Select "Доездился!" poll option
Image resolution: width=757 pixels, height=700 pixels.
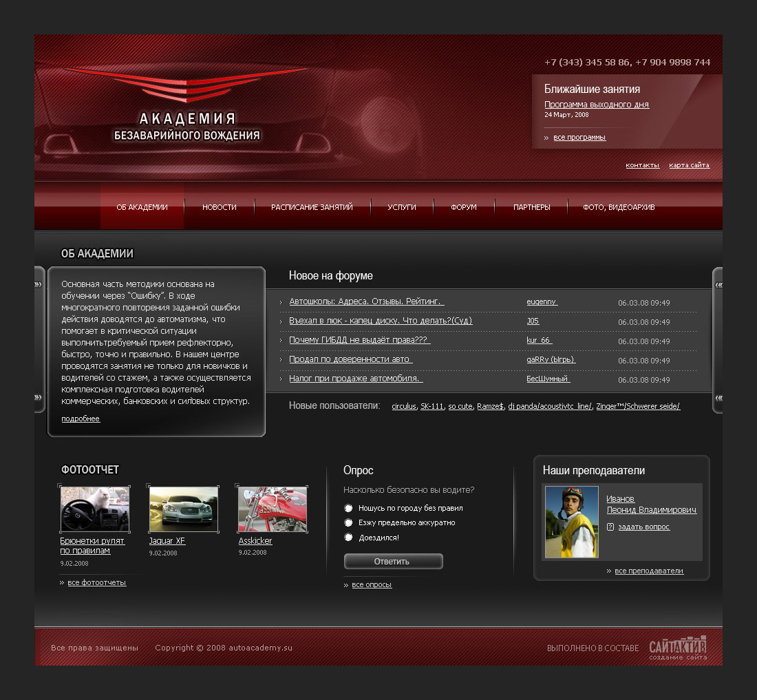click(x=349, y=537)
